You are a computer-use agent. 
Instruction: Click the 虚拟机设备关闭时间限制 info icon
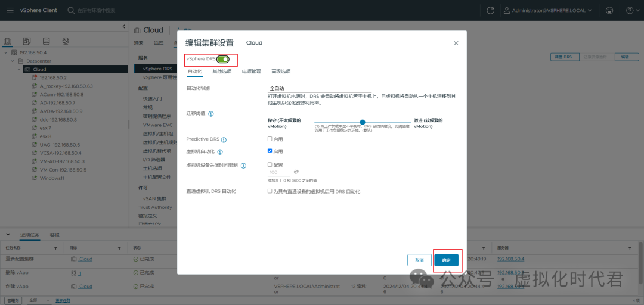(243, 166)
